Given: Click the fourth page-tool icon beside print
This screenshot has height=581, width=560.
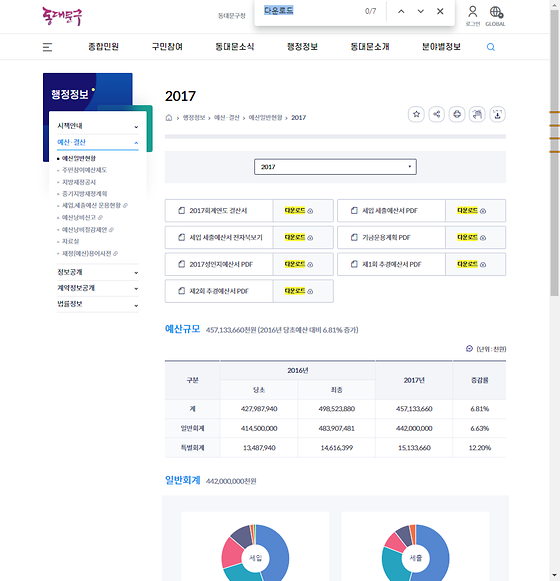Looking at the screenshot, I should [x=477, y=114].
